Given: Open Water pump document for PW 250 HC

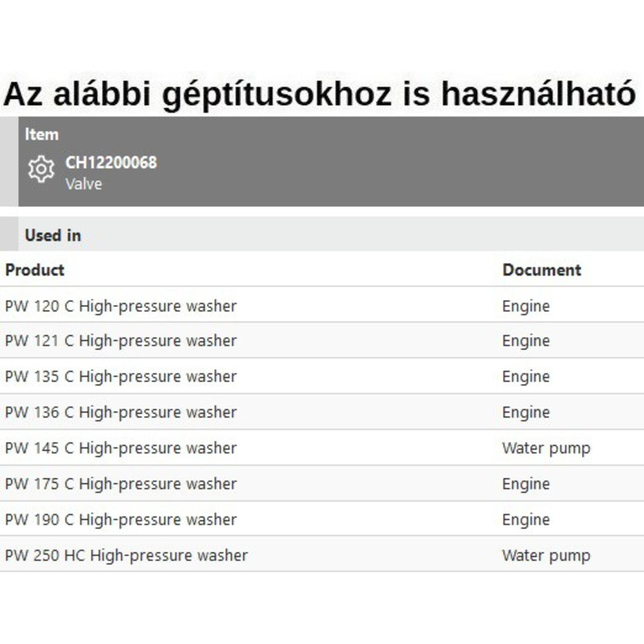Looking at the screenshot, I should point(546,556).
